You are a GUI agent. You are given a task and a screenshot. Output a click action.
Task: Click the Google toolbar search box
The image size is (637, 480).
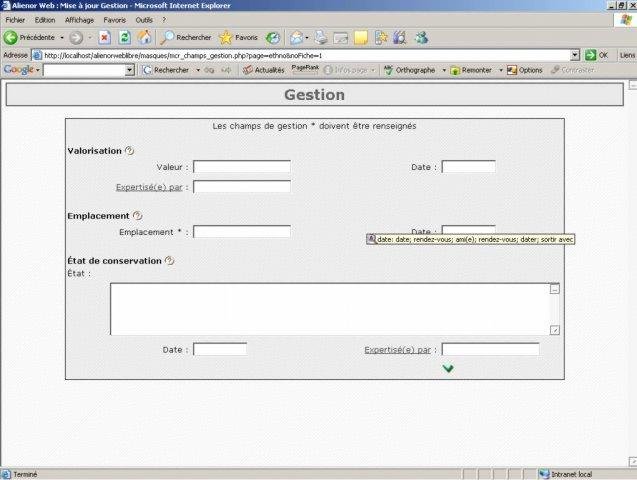pyautogui.click(x=84, y=70)
